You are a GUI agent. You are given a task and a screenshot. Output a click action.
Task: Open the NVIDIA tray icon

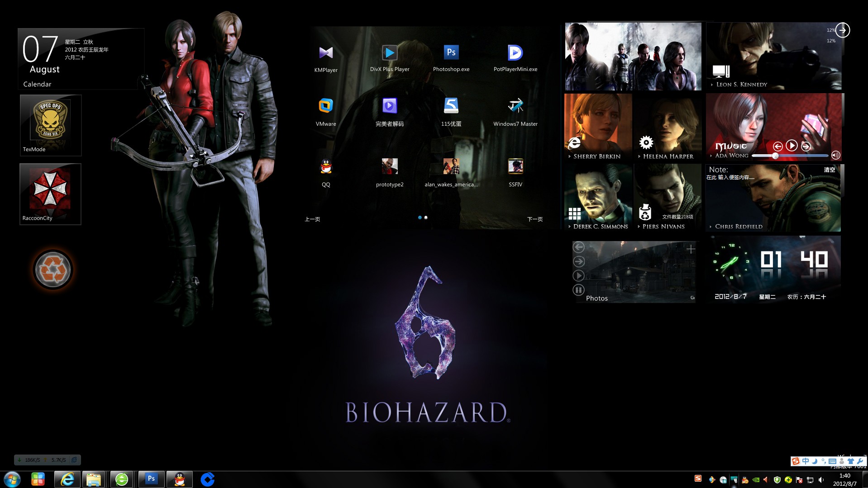tap(756, 480)
